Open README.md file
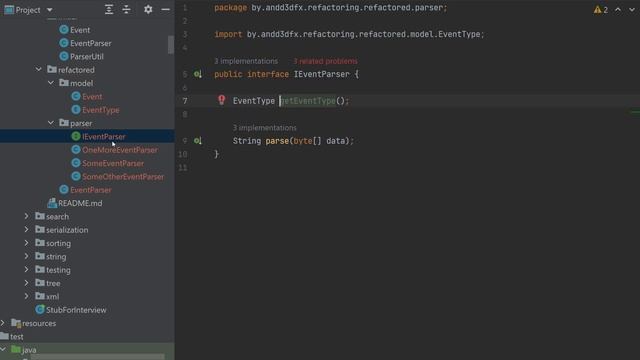This screenshot has height=360, width=640. 80,203
